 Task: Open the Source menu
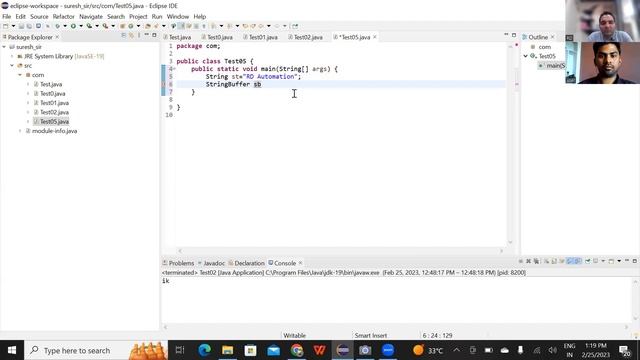(39, 16)
